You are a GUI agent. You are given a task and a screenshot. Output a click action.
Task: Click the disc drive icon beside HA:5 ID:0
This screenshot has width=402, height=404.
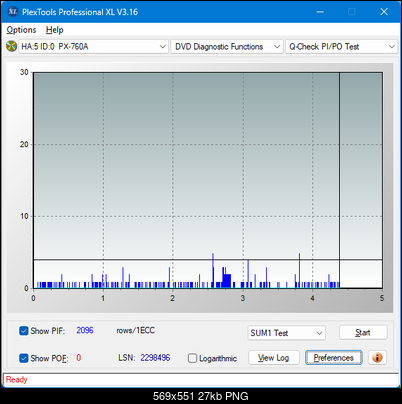[11, 46]
